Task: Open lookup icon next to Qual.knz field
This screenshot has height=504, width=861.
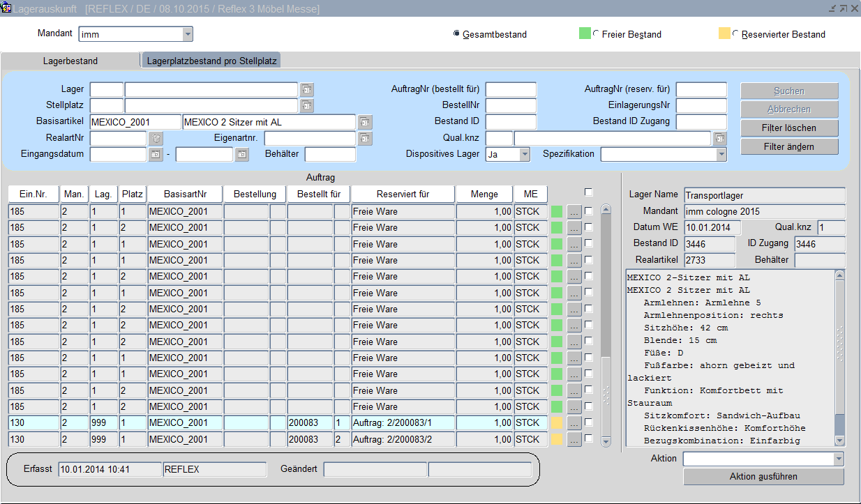Action: 719,138
